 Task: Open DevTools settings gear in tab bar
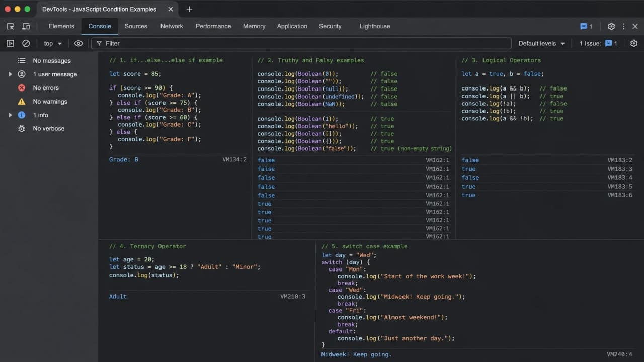click(x=611, y=26)
